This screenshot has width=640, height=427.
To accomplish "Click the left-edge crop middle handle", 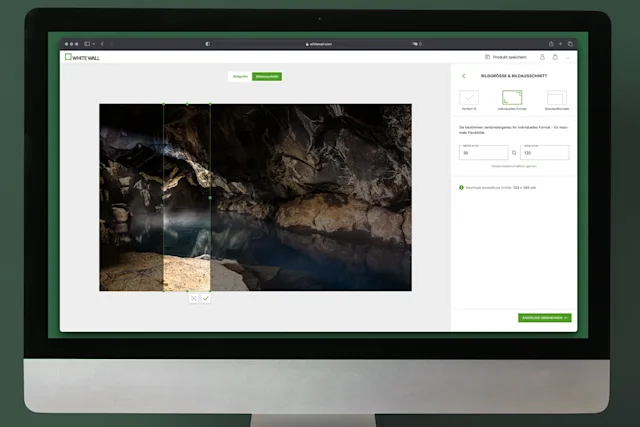I will (x=164, y=198).
